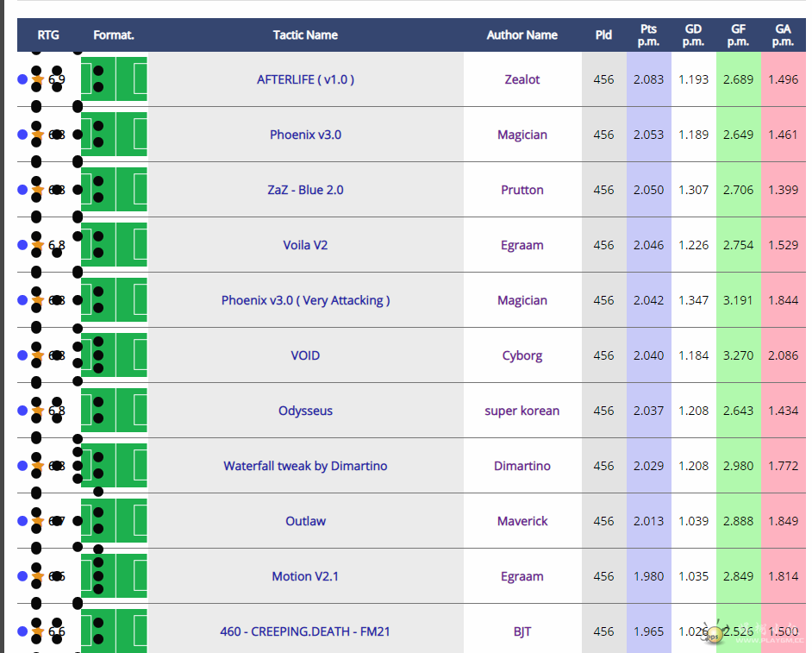The width and height of the screenshot is (812, 653).
Task: Open the Motion V2.1 tactic link
Action: coord(305,576)
